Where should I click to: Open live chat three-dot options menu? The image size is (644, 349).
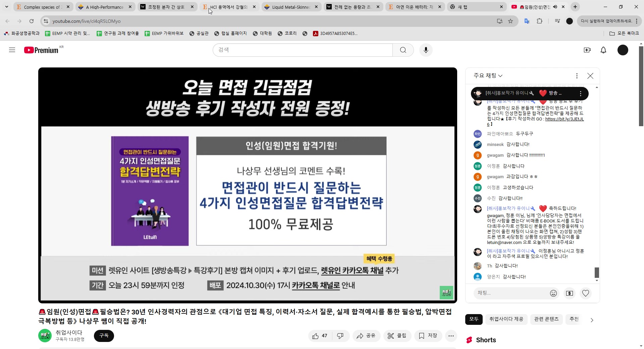(577, 76)
